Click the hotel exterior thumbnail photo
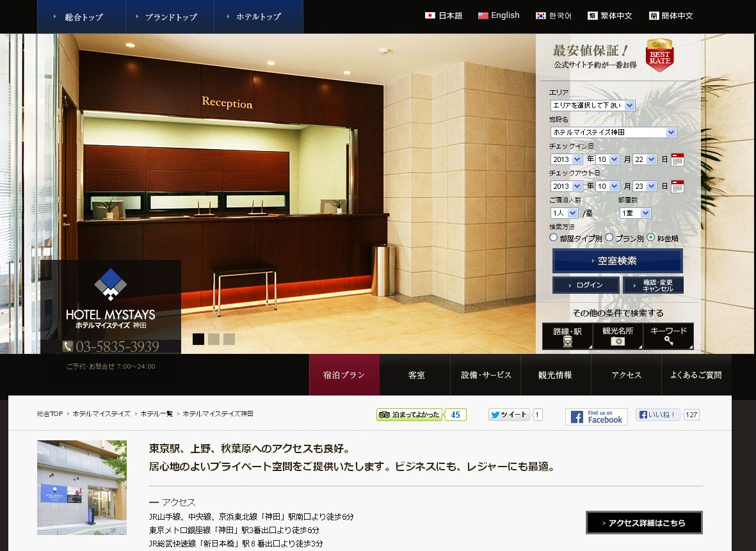Image resolution: width=756 pixels, height=551 pixels. (82, 488)
